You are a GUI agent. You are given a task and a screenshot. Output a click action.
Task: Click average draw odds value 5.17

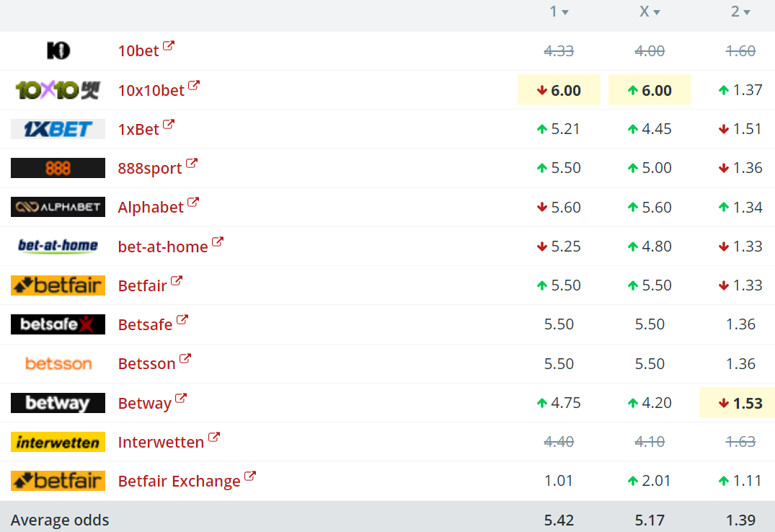pyautogui.click(x=650, y=520)
